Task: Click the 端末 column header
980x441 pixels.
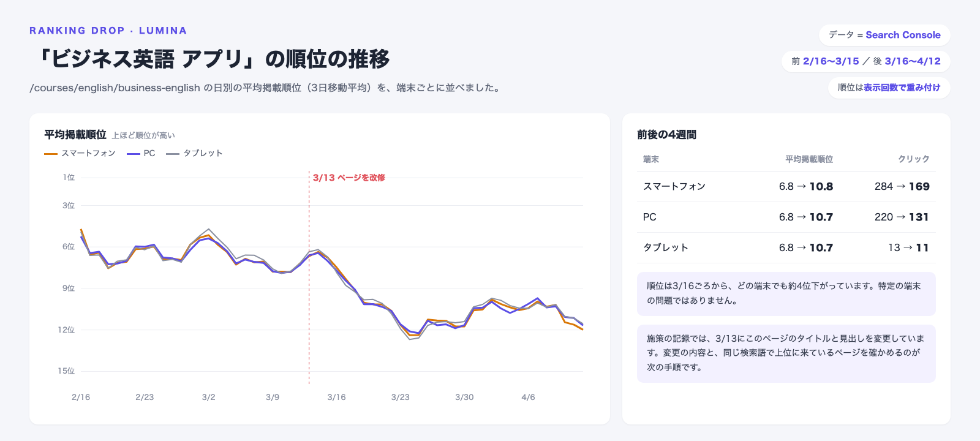Action: pyautogui.click(x=651, y=159)
